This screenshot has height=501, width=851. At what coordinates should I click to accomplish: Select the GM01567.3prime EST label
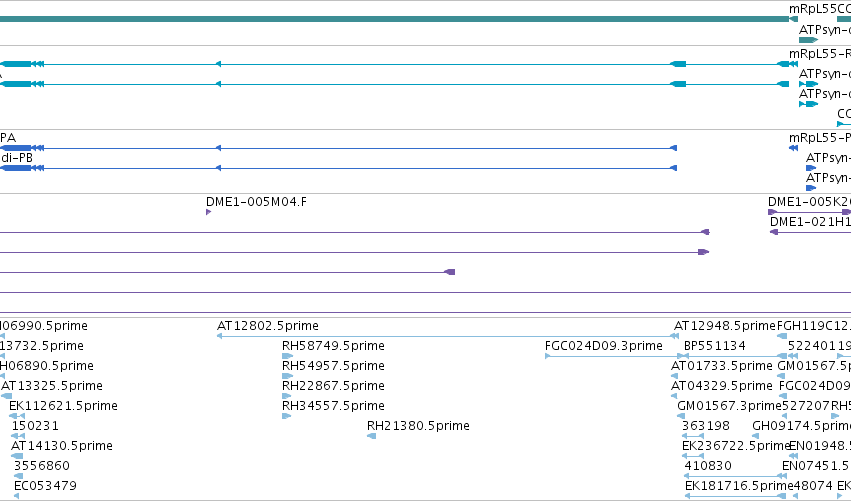729,406
